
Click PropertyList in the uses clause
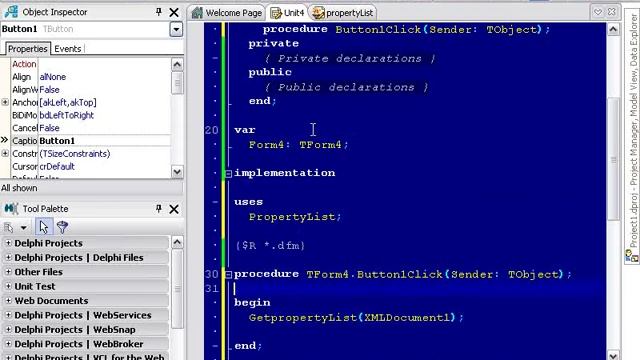pos(292,217)
